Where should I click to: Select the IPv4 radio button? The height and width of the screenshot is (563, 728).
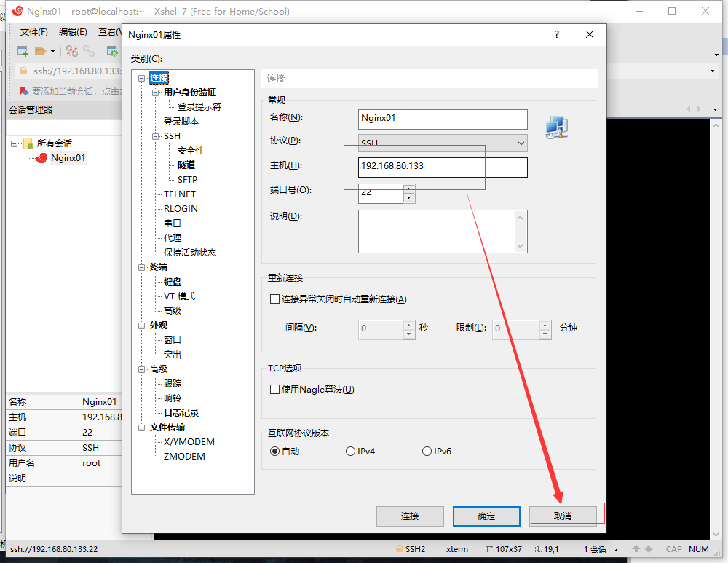351,451
